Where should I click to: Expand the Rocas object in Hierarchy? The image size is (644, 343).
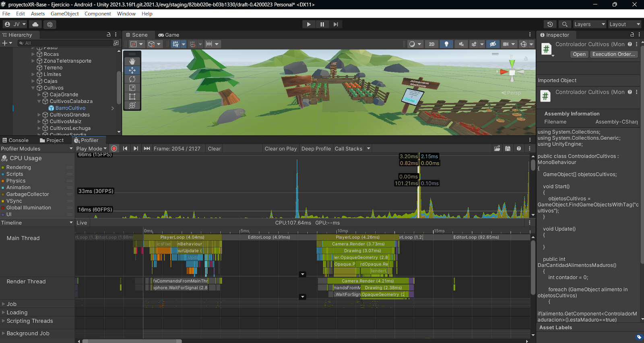tap(33, 54)
